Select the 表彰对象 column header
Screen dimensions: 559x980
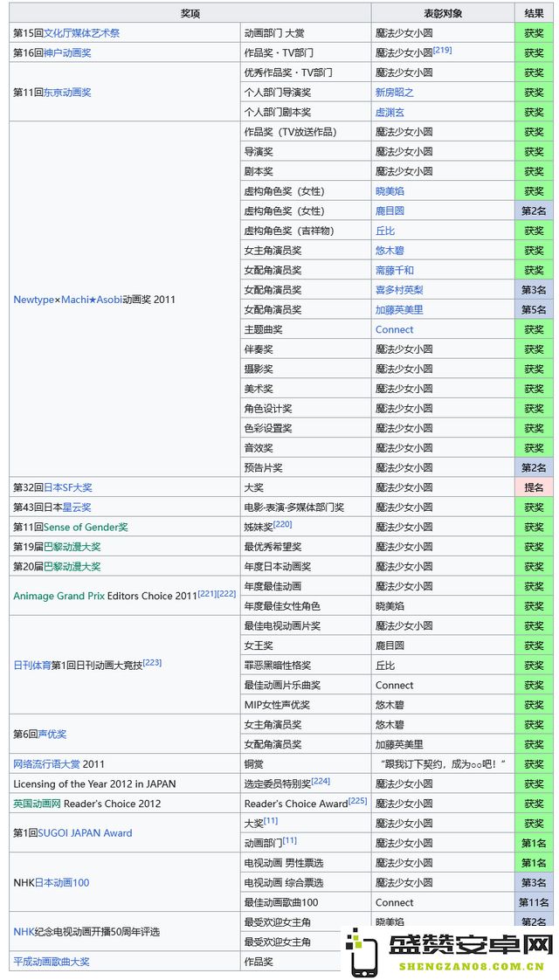(443, 13)
